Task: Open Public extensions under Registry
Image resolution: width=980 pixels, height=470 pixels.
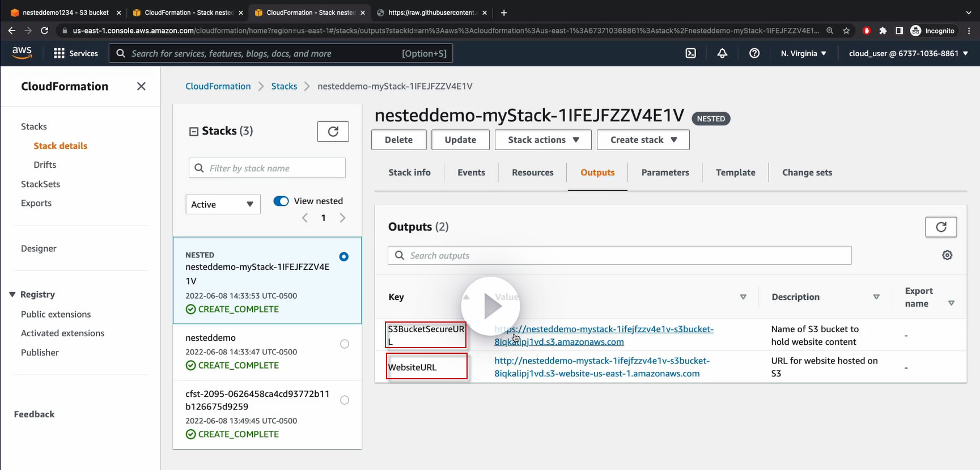Action: click(x=56, y=314)
